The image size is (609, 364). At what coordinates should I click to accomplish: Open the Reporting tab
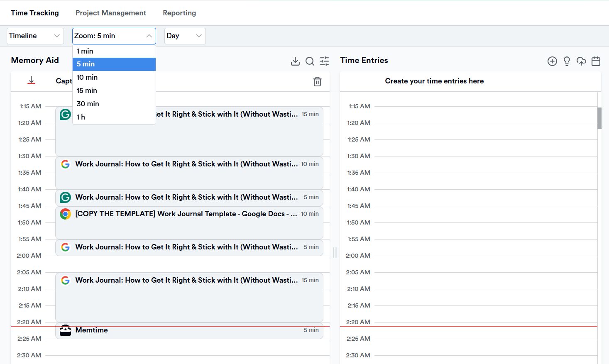coord(179,13)
